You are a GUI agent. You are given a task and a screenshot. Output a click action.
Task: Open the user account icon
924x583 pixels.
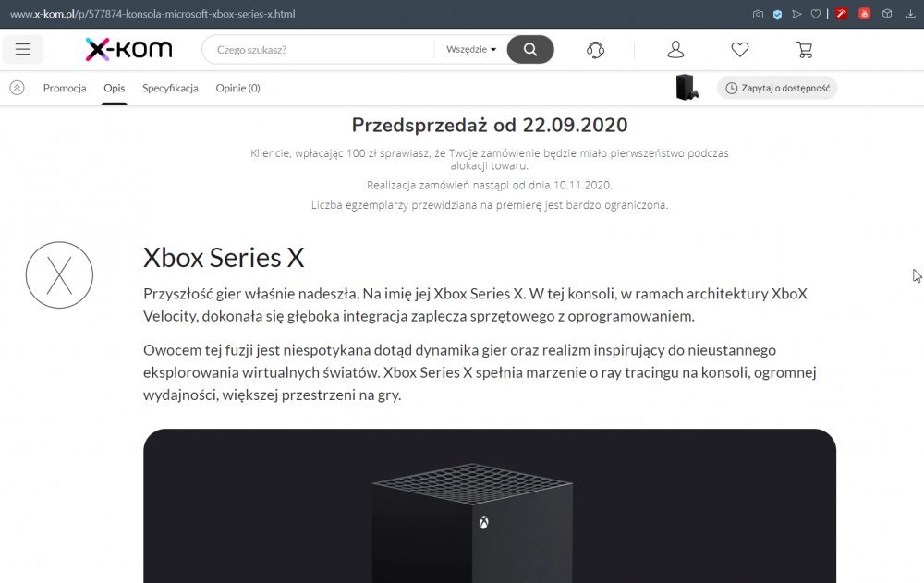pyautogui.click(x=675, y=50)
